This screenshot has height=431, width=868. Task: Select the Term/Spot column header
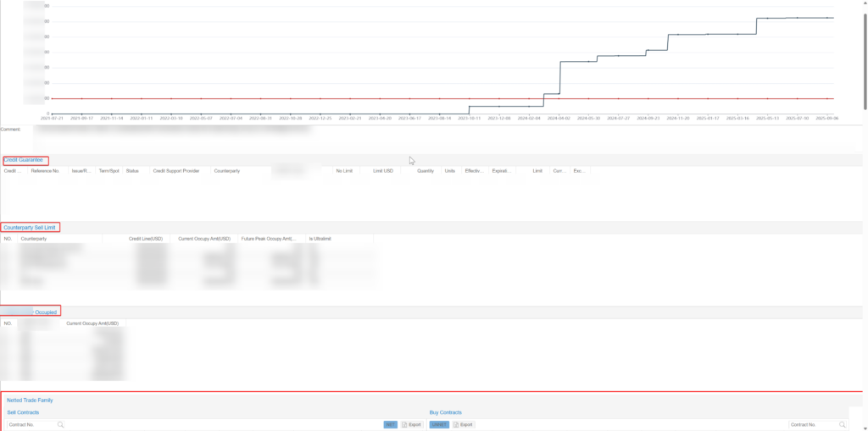click(108, 171)
